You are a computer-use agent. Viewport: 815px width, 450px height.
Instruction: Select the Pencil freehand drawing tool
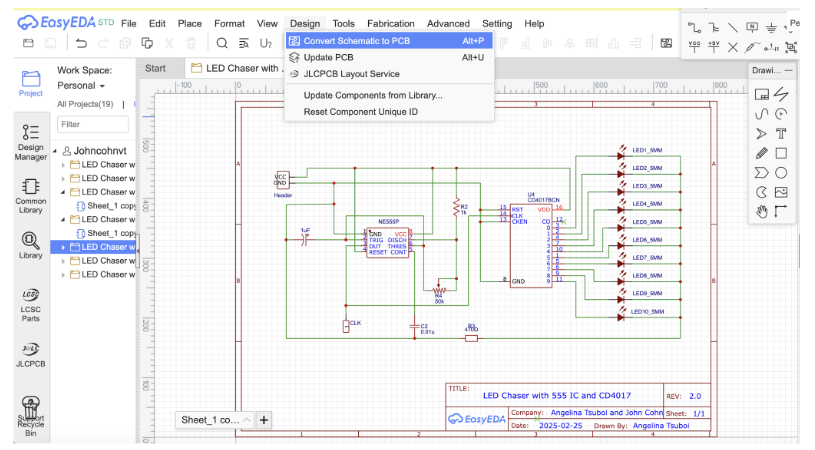tap(761, 153)
